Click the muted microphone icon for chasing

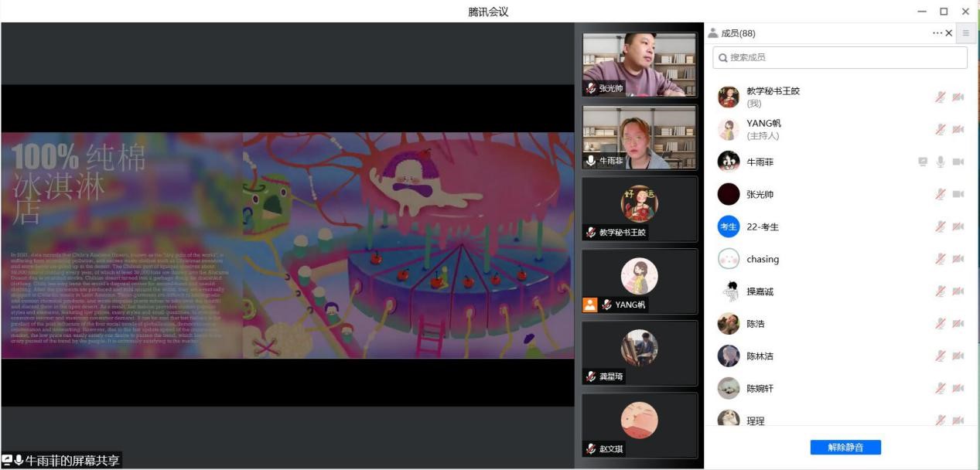[941, 259]
